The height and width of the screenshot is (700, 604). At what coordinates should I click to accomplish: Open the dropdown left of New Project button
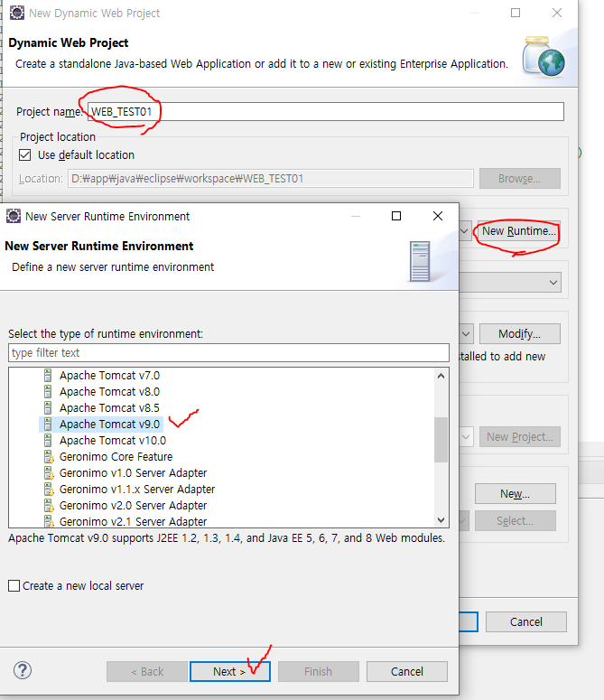click(x=466, y=436)
